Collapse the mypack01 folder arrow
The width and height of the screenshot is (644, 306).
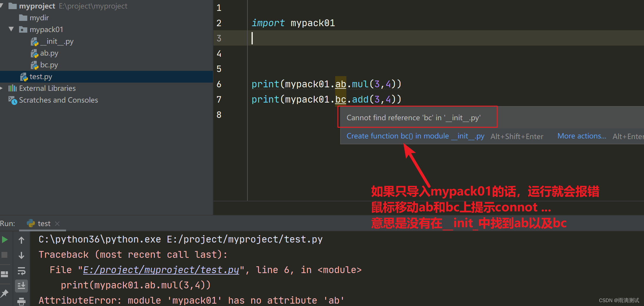click(11, 29)
